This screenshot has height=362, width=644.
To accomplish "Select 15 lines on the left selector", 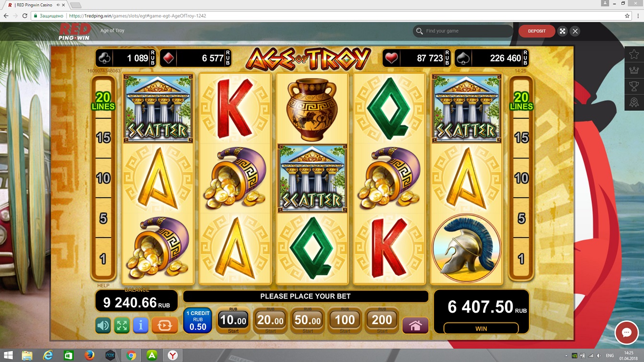I will coord(103,138).
